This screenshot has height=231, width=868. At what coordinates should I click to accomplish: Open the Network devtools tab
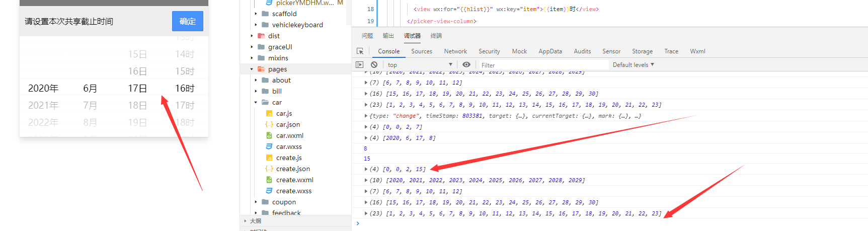[x=455, y=51]
